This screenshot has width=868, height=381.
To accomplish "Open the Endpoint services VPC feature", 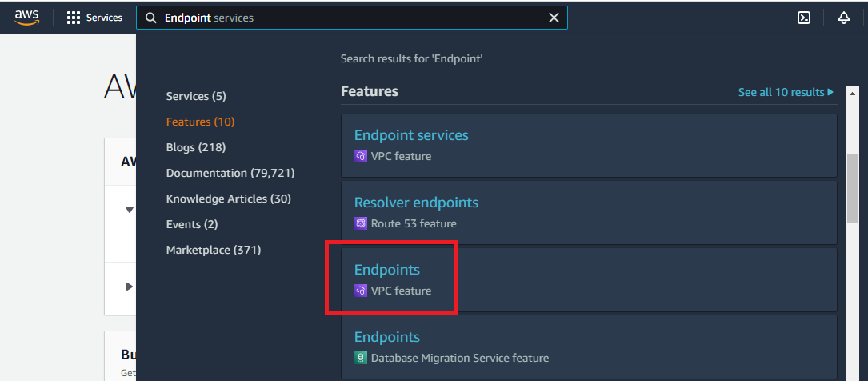I will 411,135.
